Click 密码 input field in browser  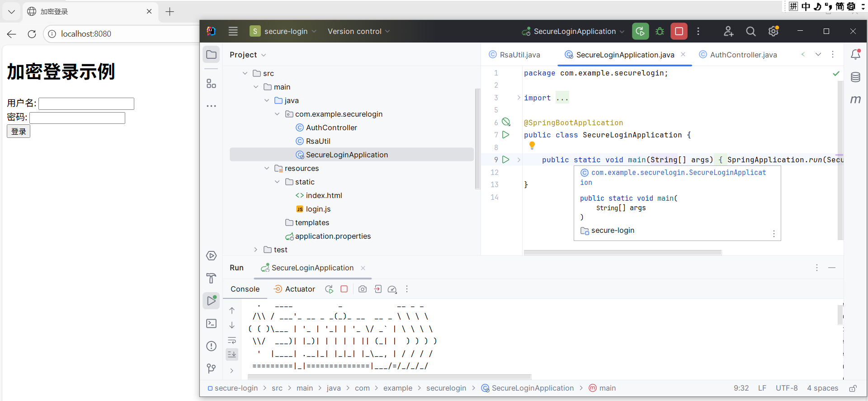click(77, 118)
